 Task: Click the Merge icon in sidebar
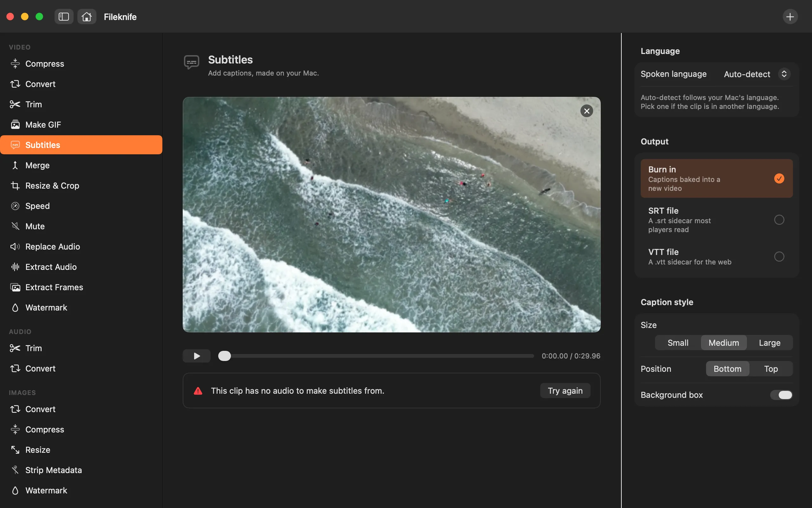point(15,165)
